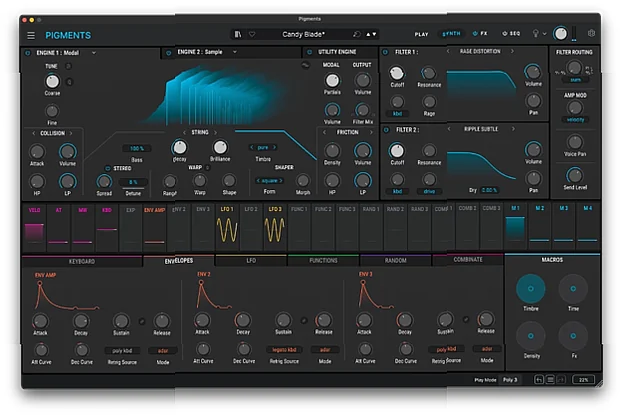Toggle Filter 1 power button
This screenshot has height=415, width=622.
[x=385, y=52]
